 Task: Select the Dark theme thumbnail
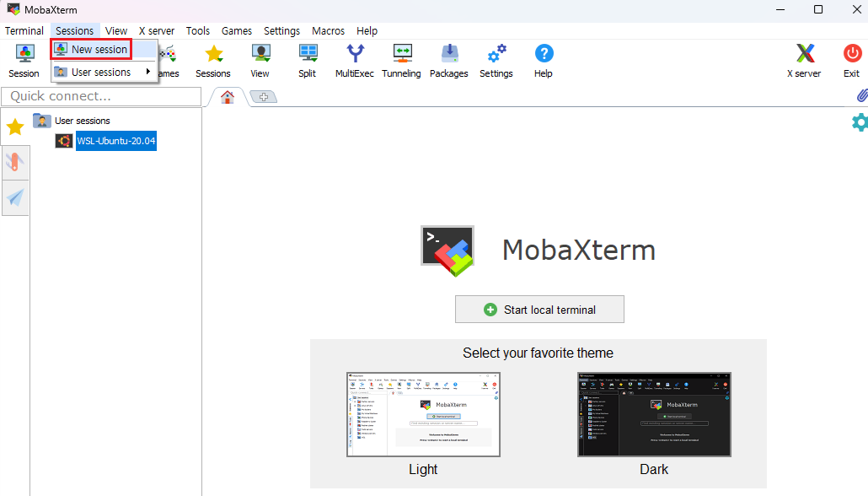coord(654,414)
